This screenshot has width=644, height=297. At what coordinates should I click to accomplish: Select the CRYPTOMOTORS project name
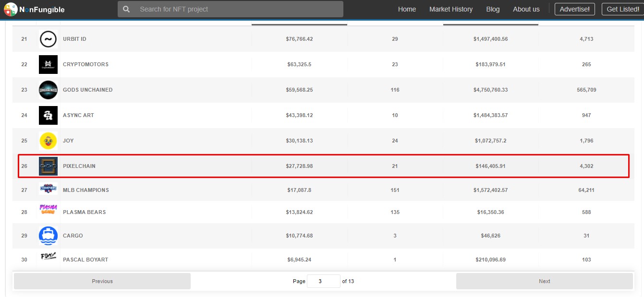pos(85,64)
